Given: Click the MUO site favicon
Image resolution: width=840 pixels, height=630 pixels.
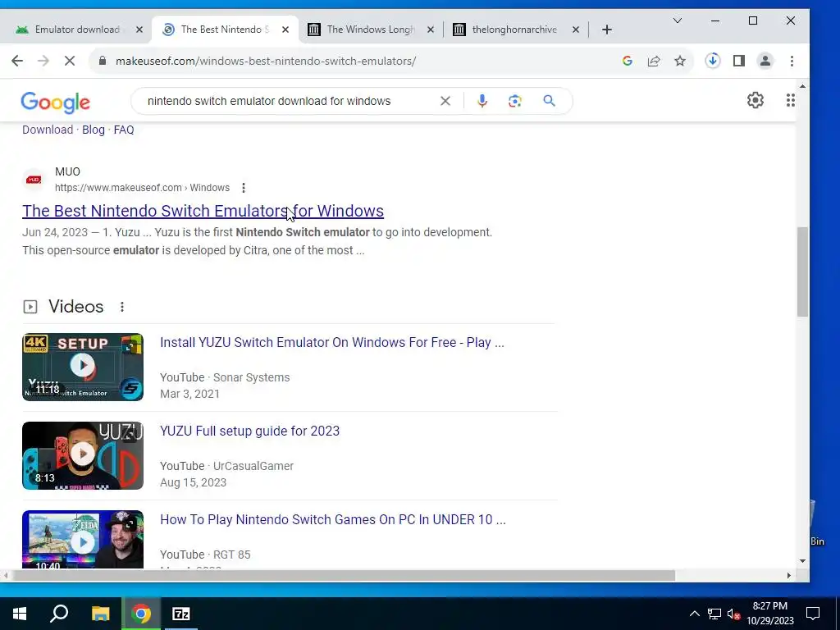Looking at the screenshot, I should click(34, 180).
